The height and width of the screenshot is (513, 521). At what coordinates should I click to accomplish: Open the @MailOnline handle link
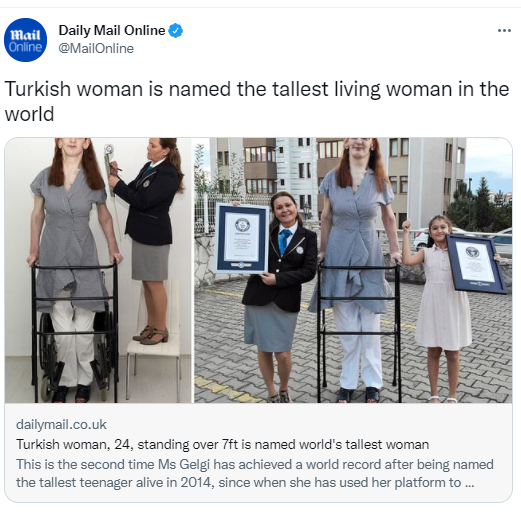[96, 49]
